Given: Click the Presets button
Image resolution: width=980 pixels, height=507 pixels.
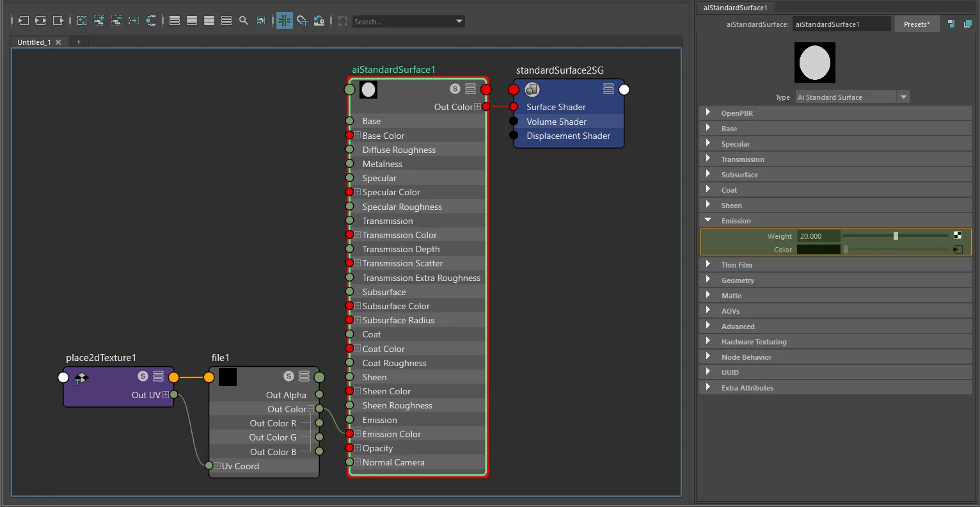Looking at the screenshot, I should (x=917, y=24).
